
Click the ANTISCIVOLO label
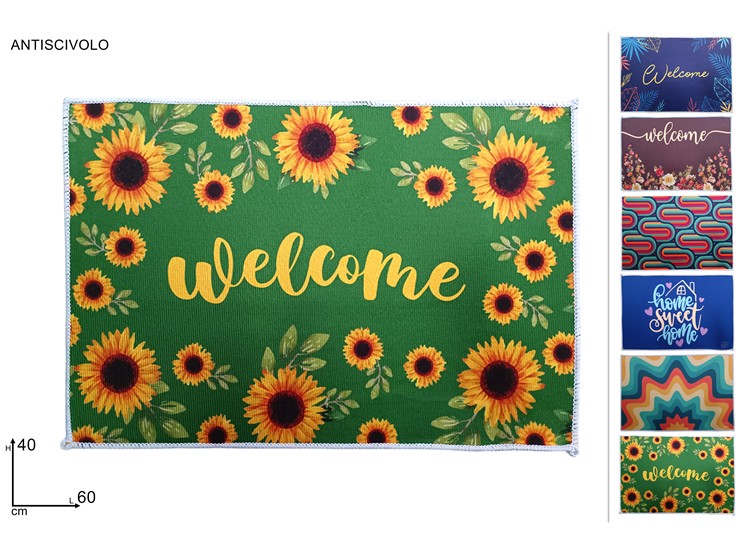pyautogui.click(x=59, y=45)
